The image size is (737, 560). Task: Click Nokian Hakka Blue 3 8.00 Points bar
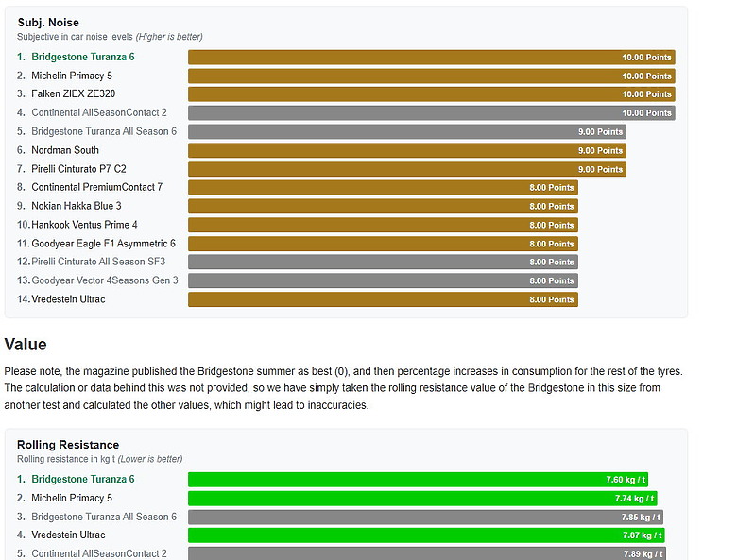(x=383, y=206)
